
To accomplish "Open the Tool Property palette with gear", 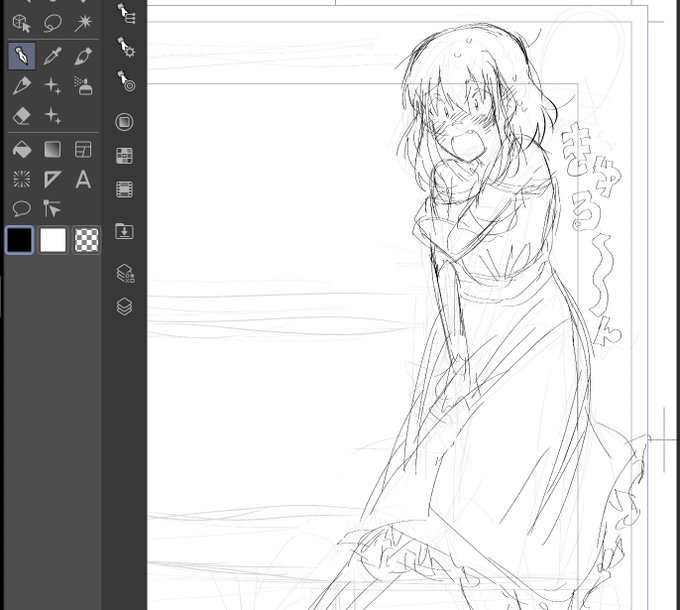I will pyautogui.click(x=126, y=47).
